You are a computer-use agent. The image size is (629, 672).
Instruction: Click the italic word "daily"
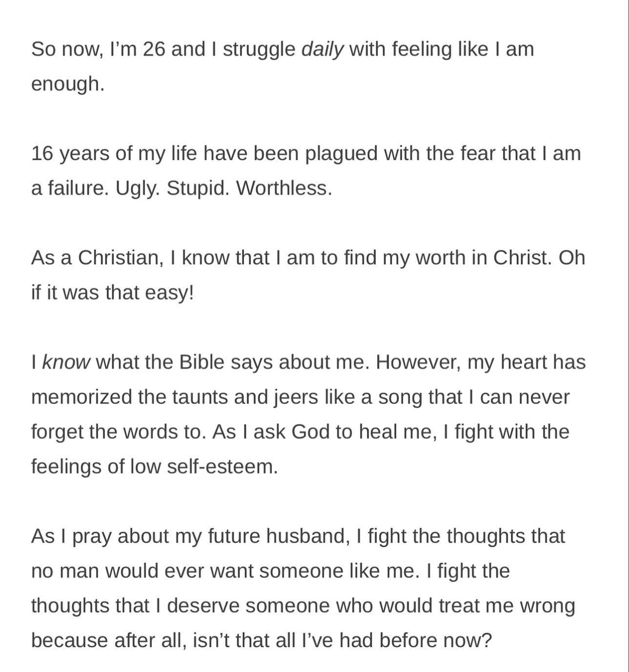coord(322,50)
